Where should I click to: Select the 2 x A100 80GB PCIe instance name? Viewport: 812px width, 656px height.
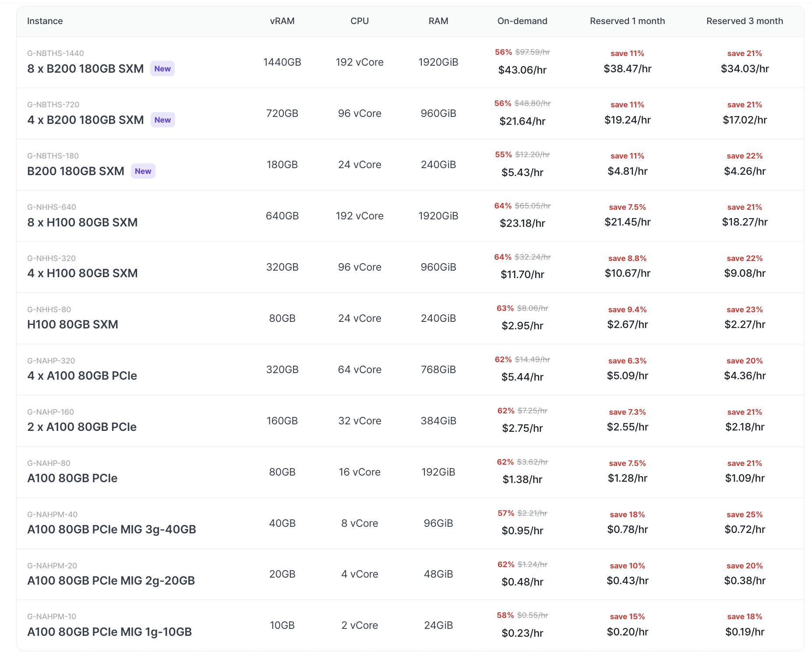pos(82,427)
